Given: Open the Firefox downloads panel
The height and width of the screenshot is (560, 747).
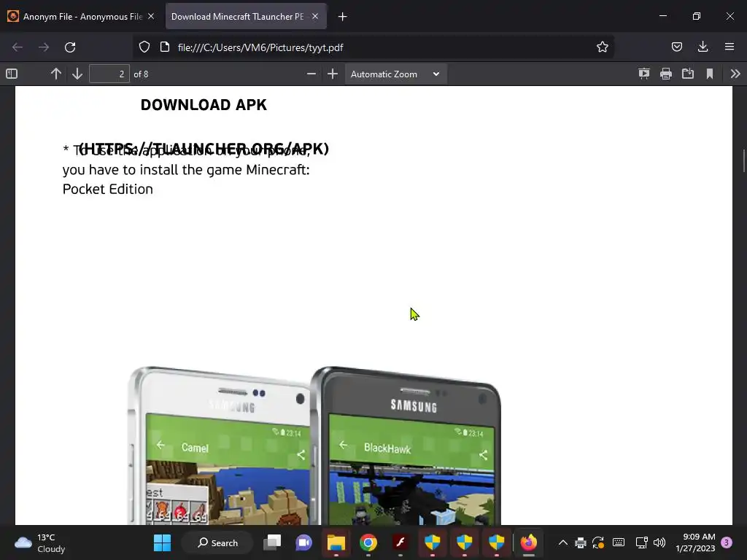Looking at the screenshot, I should point(703,47).
